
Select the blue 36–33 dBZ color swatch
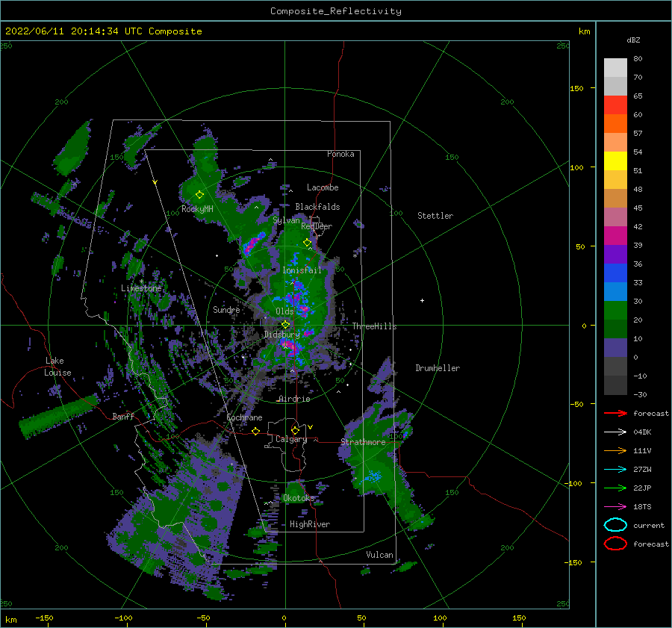(x=615, y=273)
